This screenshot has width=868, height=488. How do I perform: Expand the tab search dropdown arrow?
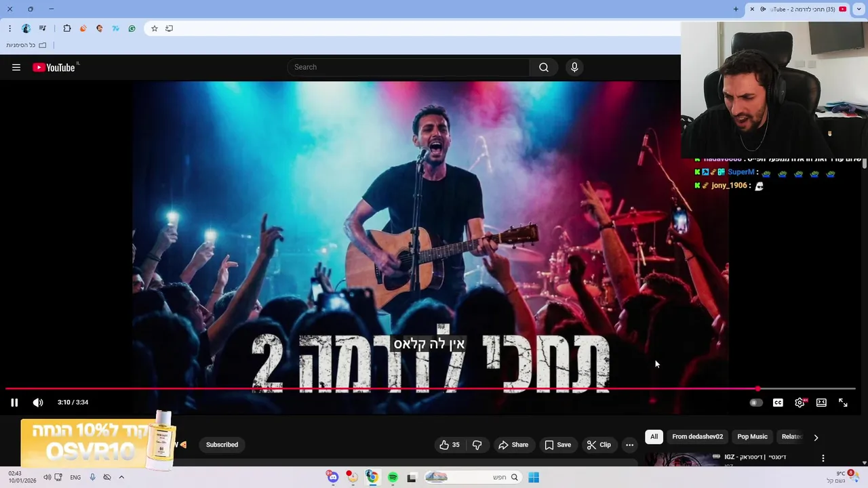(x=859, y=9)
